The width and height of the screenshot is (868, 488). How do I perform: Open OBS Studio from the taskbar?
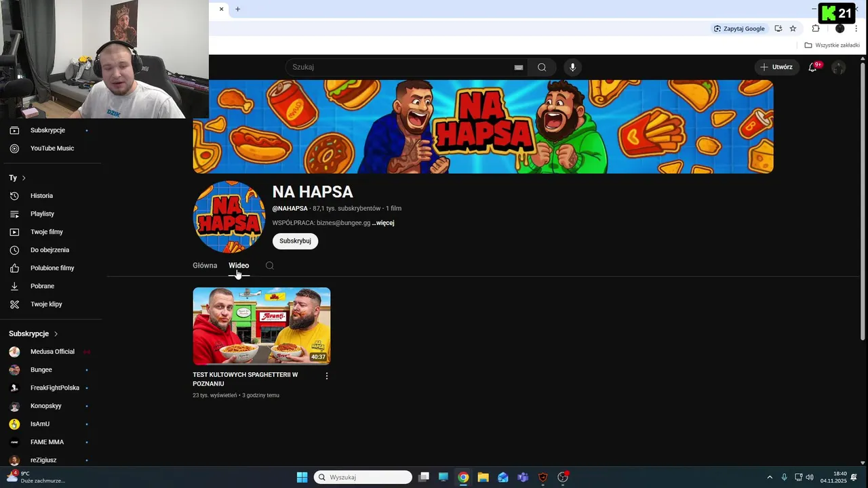[x=563, y=477]
